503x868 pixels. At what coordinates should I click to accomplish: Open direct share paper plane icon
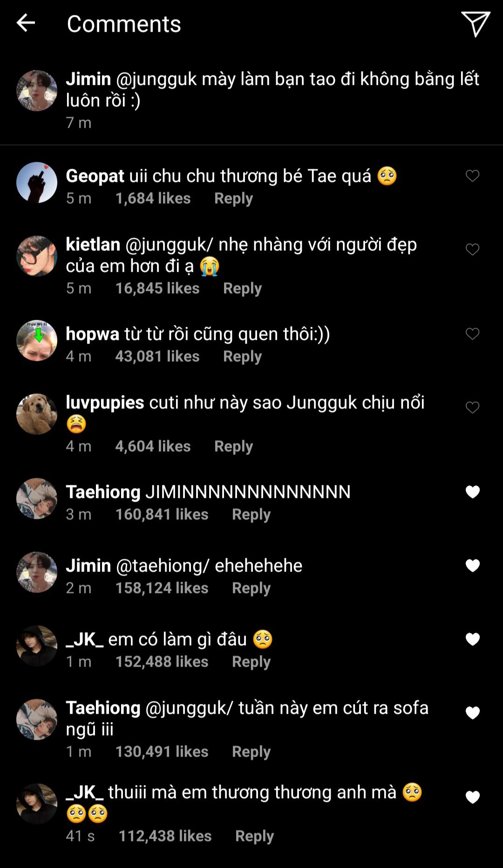[475, 24]
